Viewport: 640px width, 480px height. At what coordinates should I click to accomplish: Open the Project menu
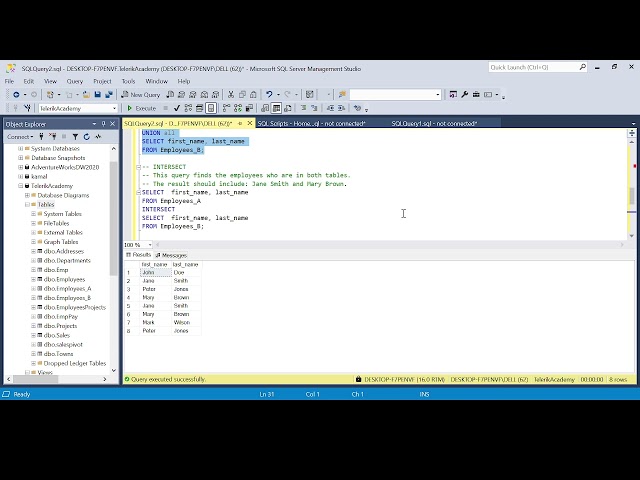coord(102,81)
